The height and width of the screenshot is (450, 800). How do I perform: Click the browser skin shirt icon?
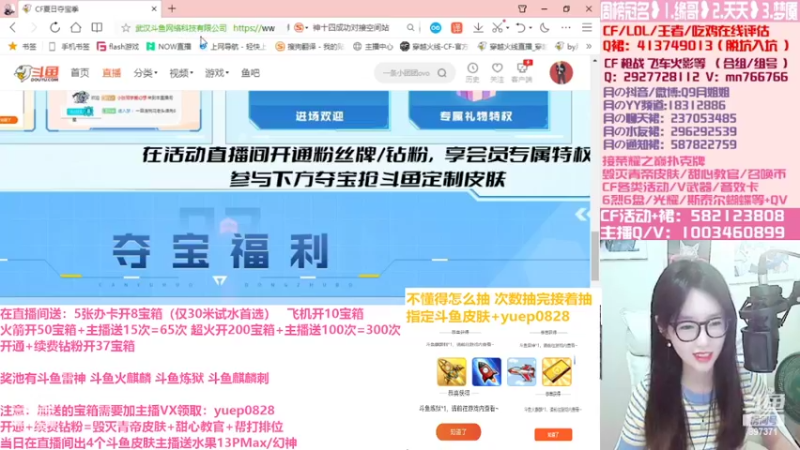click(522, 9)
